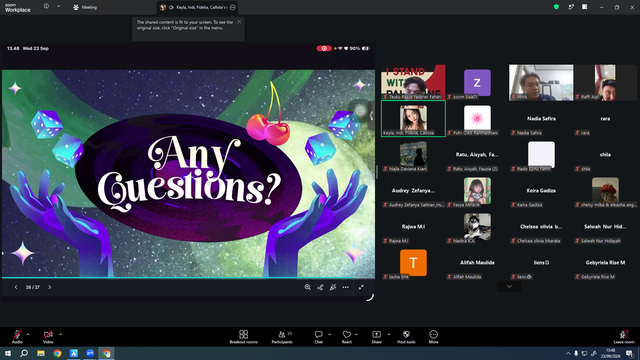Click the Audrey Zefanya... tile

coord(413,191)
